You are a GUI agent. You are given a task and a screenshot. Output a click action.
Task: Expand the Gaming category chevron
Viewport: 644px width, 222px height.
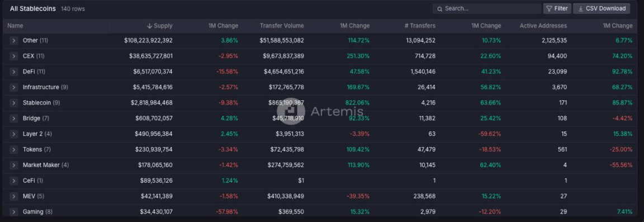[13, 212]
